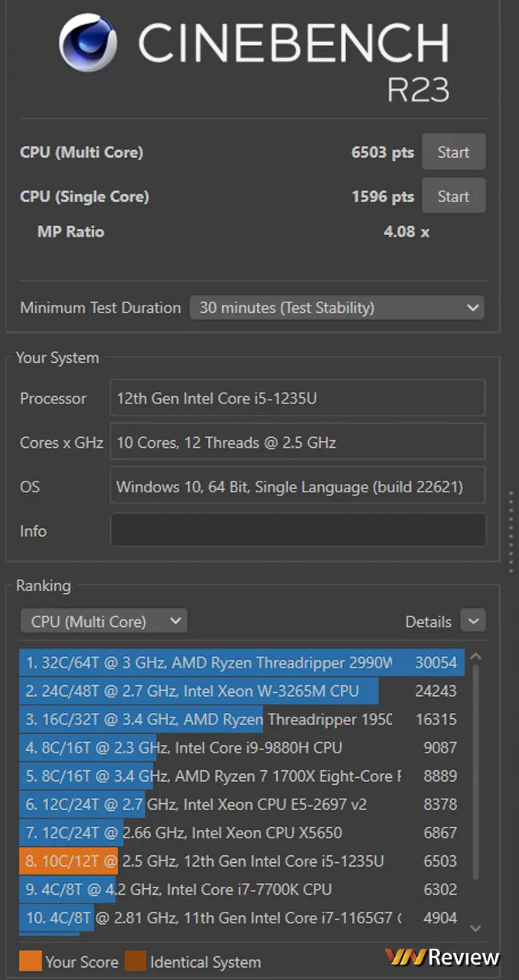
Task: Click the VnReview watermark logo
Action: 442,957
